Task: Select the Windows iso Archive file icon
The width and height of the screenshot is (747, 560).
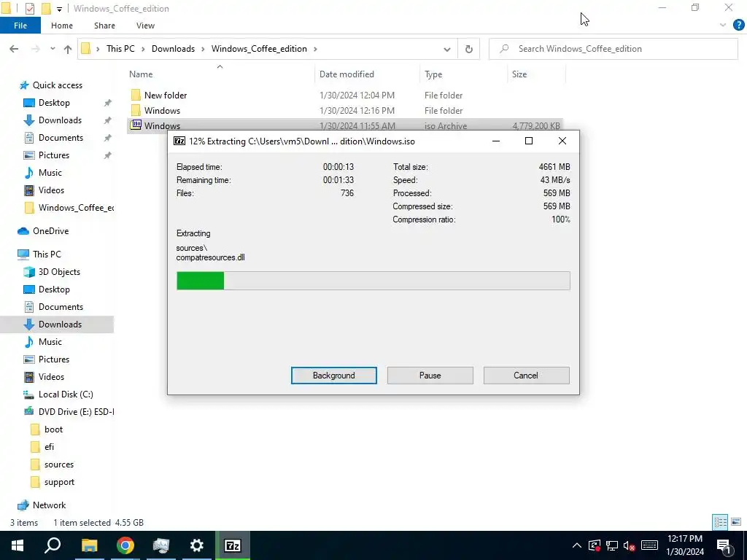Action: [136, 125]
